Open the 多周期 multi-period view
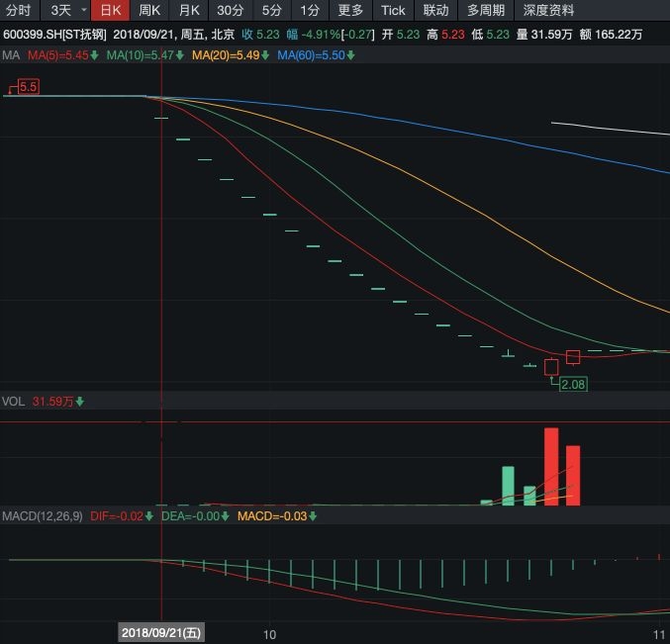Viewport: 670px width, 644px height. click(x=485, y=11)
